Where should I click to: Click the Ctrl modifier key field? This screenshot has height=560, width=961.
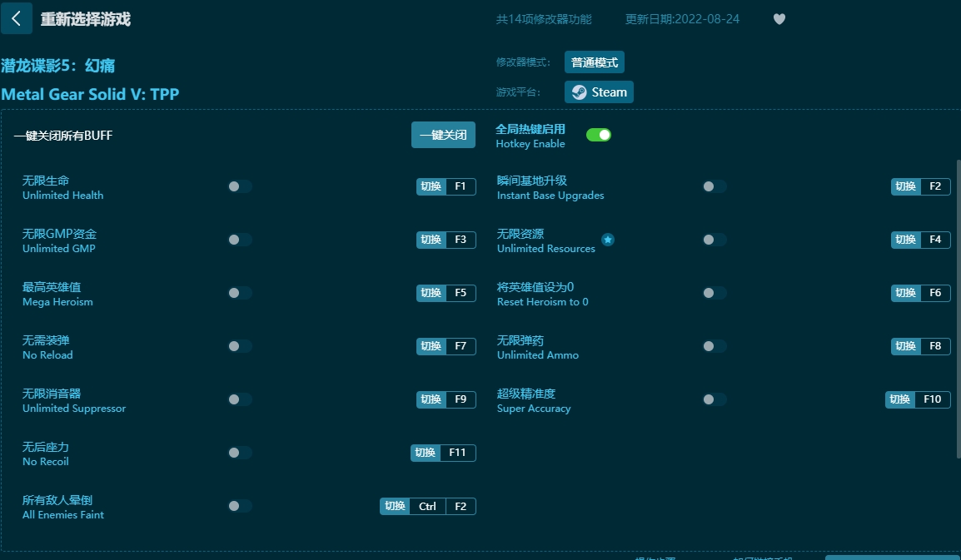[427, 506]
